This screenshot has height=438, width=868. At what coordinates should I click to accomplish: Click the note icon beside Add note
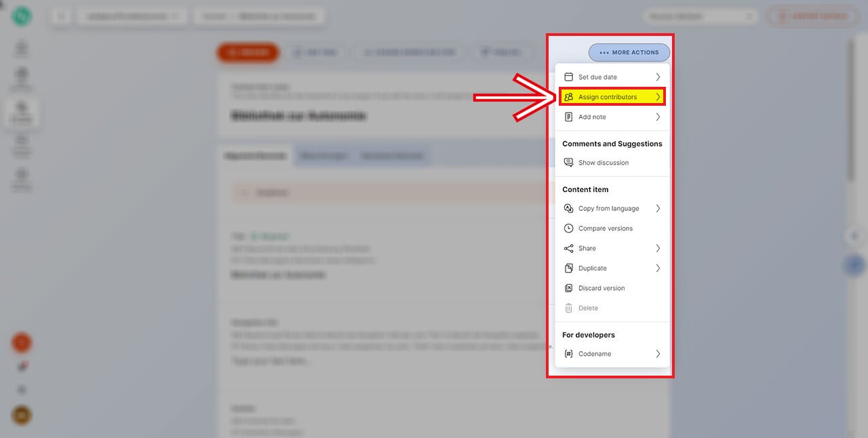coord(568,117)
